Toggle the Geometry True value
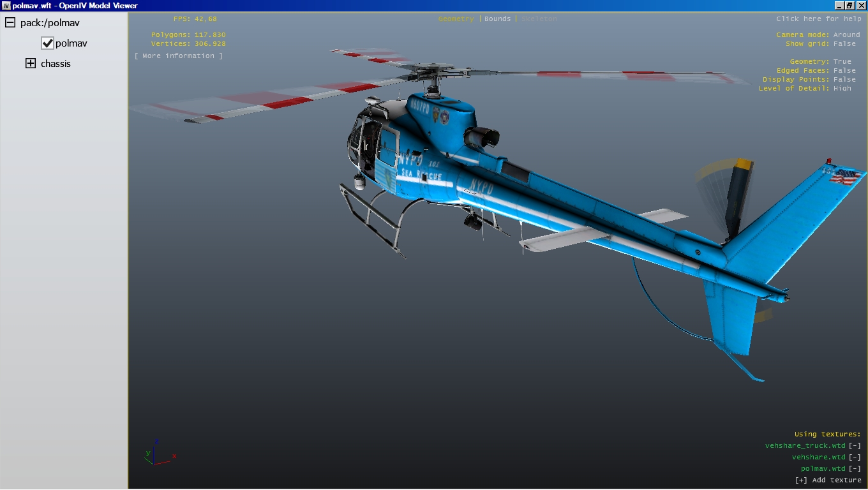The height and width of the screenshot is (490, 868). point(842,62)
